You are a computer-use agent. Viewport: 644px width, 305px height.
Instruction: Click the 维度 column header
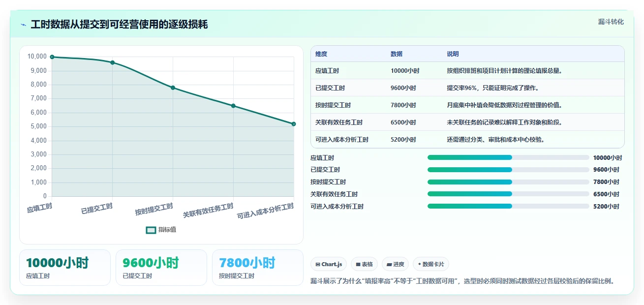point(321,54)
